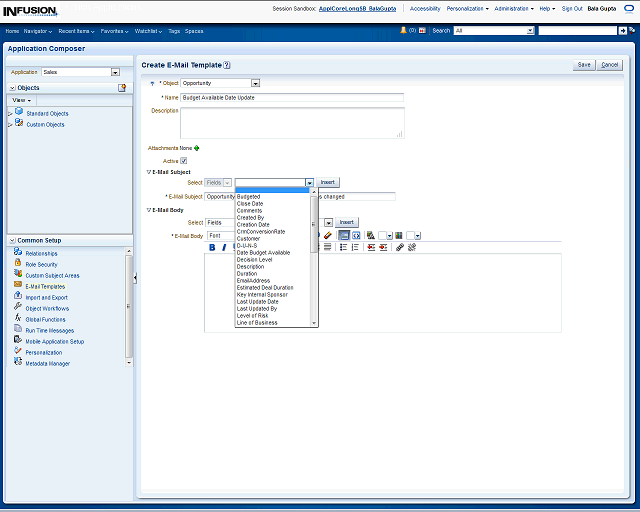Click the Name input field

291,98
